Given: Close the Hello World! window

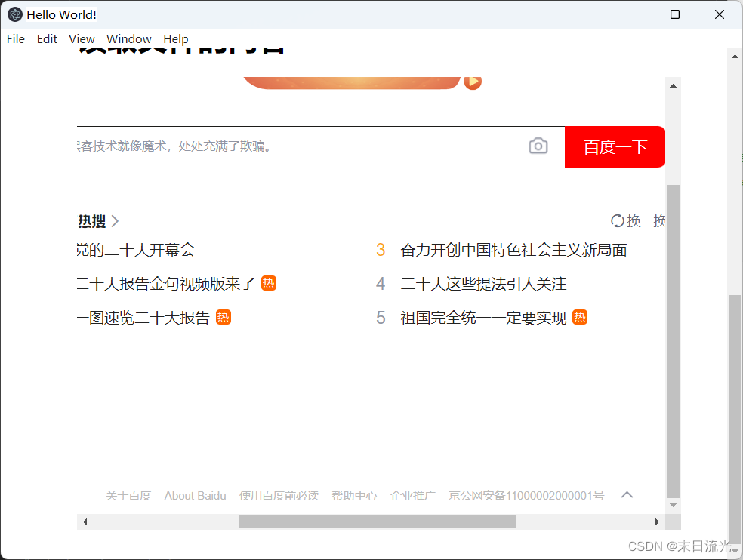Looking at the screenshot, I should (720, 14).
